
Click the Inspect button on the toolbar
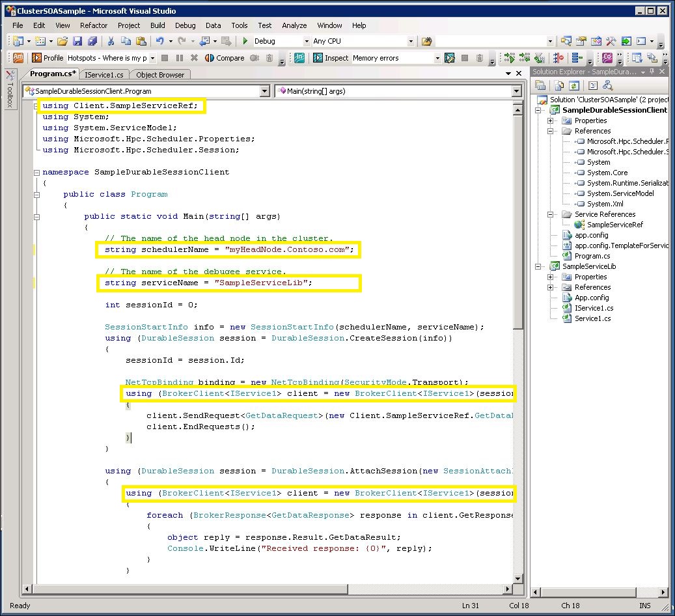pos(332,58)
